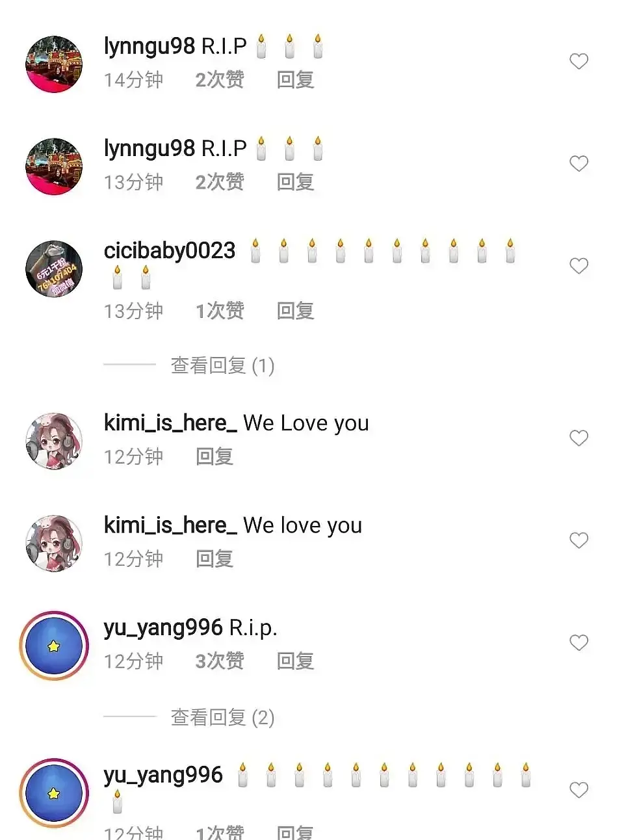View 3次赞 likes on yu_yang996's comment
Viewport: 624px width, 840px height.
click(220, 661)
